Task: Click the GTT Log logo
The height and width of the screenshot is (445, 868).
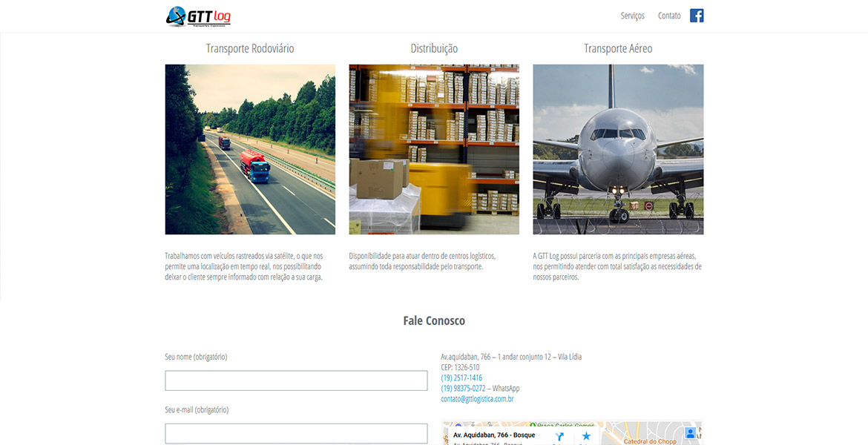Action: [x=198, y=16]
